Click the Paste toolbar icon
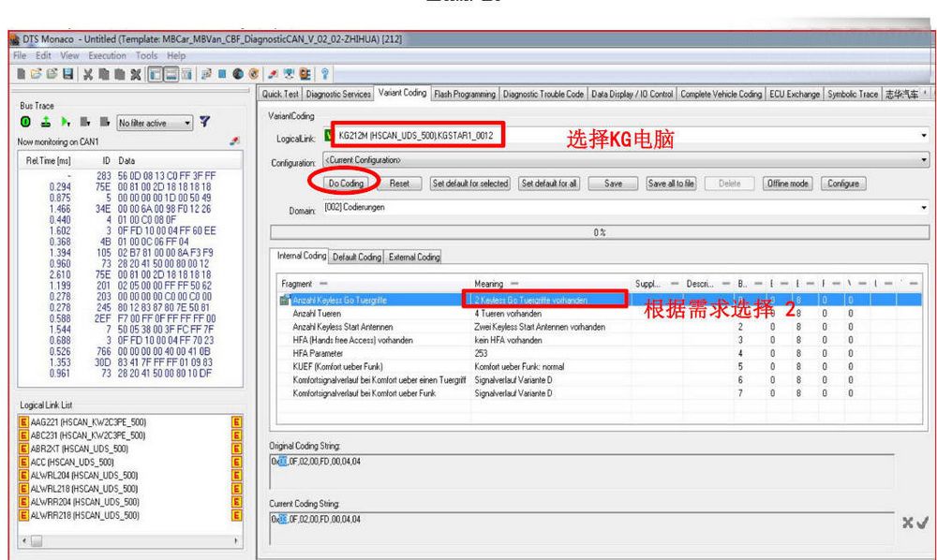This screenshot has height=560, width=937. 120,74
